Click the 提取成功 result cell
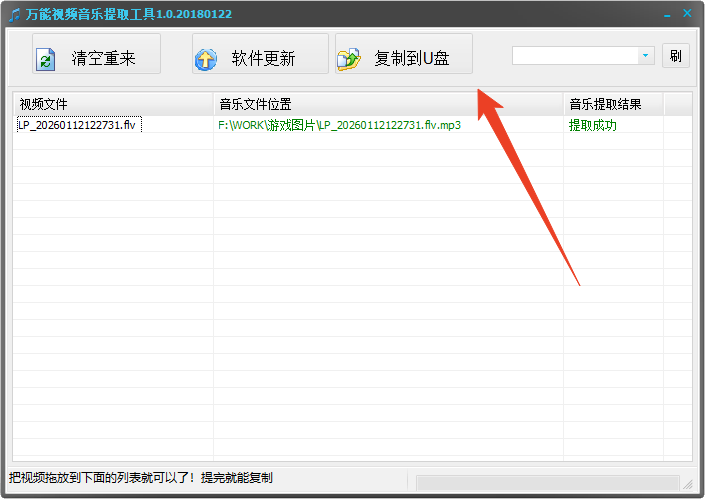 593,125
